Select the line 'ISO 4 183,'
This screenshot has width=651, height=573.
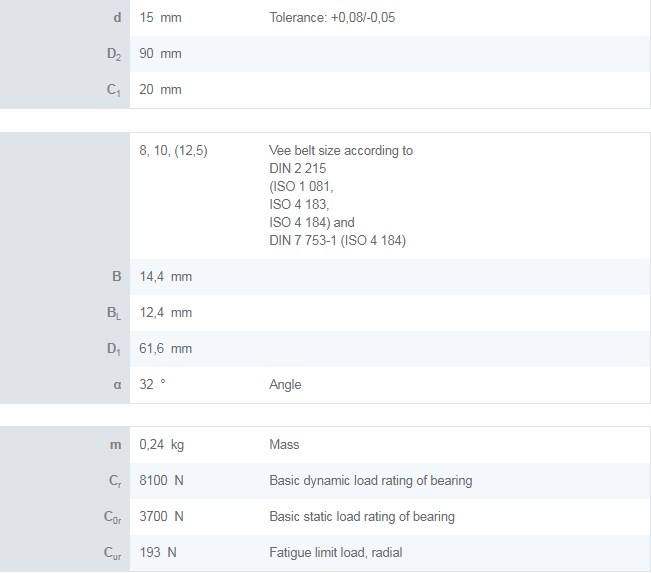299,204
